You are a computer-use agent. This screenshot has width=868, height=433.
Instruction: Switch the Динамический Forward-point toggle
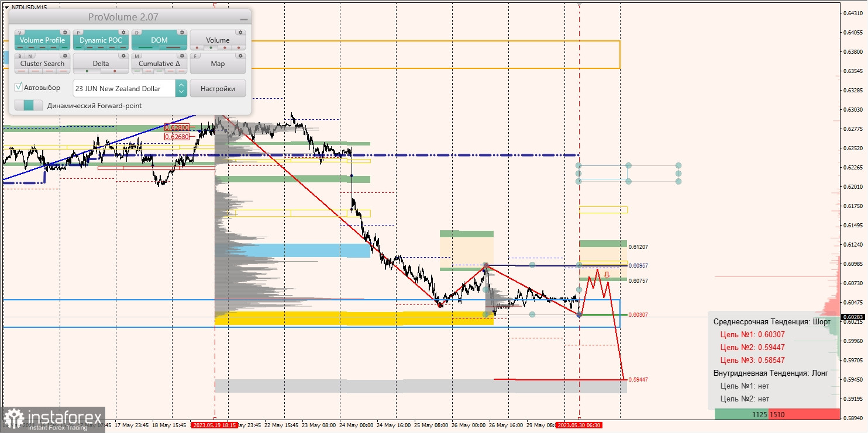tap(29, 105)
